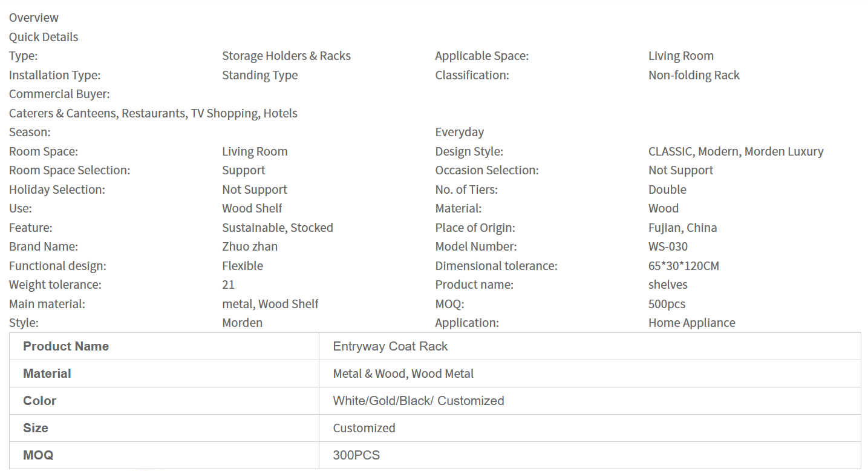The width and height of the screenshot is (868, 471).
Task: Select the CLASSIC, Modern design style value
Action: pos(736,151)
